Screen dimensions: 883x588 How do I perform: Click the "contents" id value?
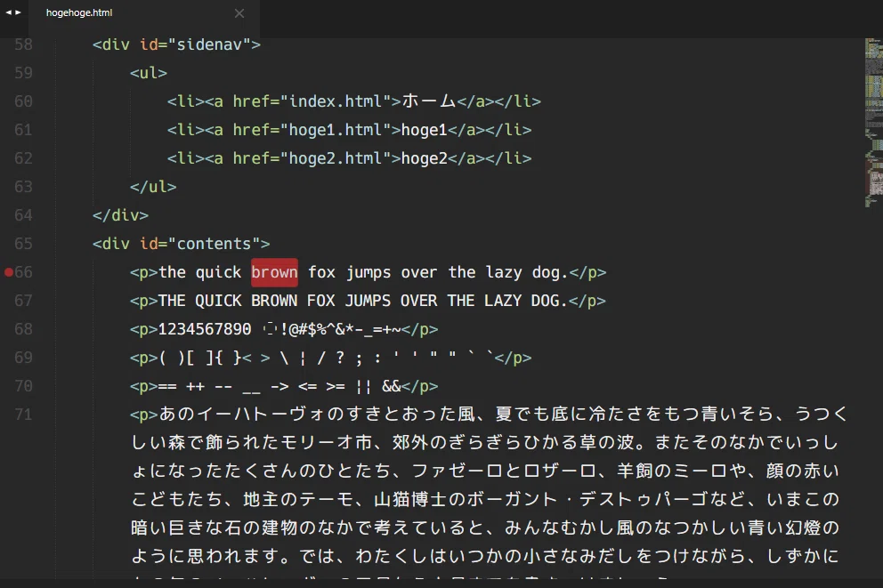click(214, 244)
